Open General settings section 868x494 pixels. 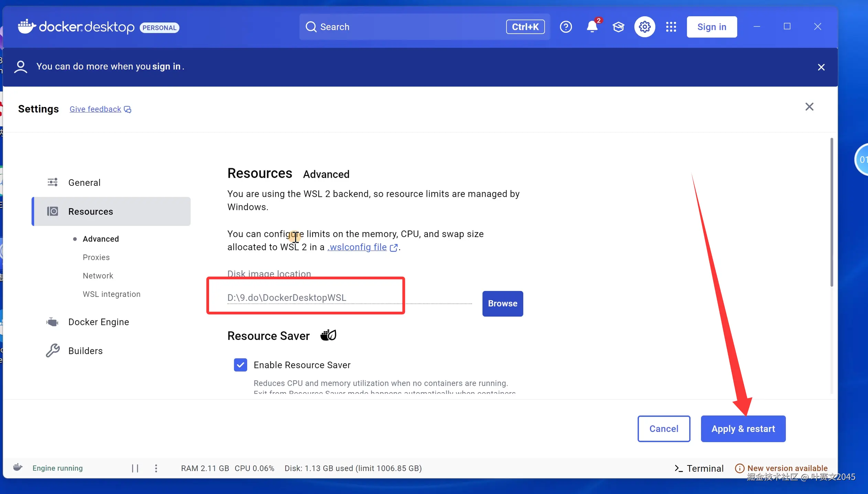pyautogui.click(x=84, y=183)
